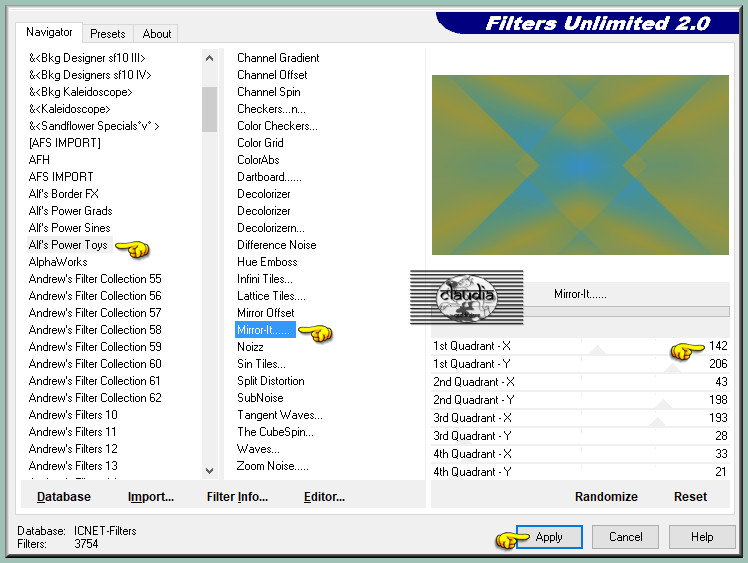
Task: Select the Channel Gradient filter
Action: click(x=278, y=58)
